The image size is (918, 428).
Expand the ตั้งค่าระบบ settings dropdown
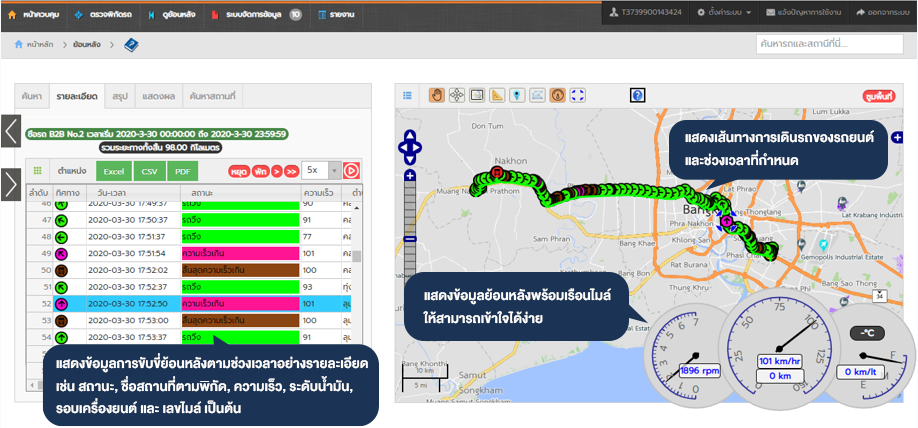(x=724, y=12)
